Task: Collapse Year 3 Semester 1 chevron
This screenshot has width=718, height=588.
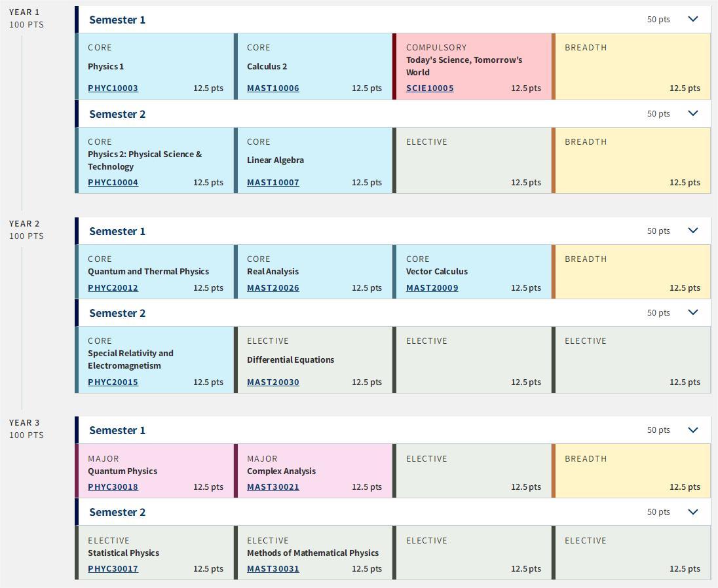Action: [x=693, y=430]
